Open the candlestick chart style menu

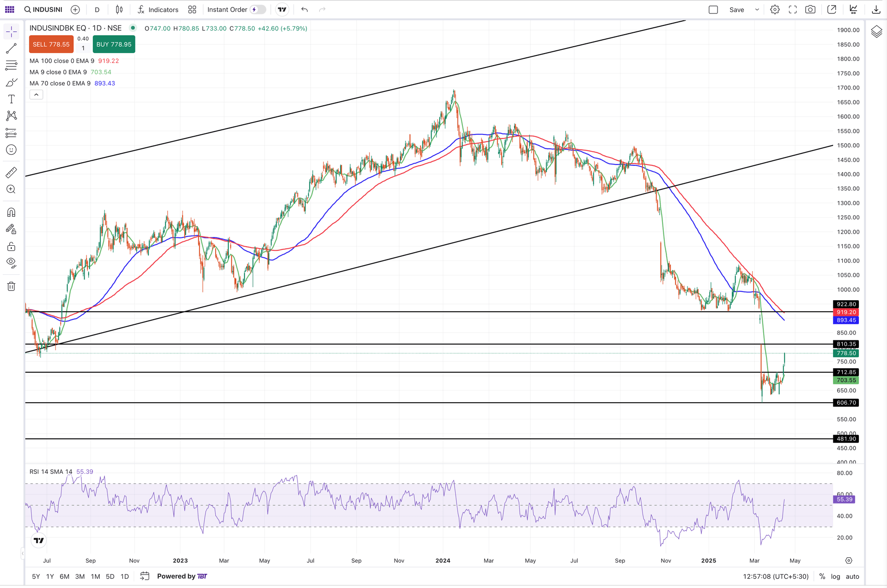pyautogui.click(x=119, y=9)
